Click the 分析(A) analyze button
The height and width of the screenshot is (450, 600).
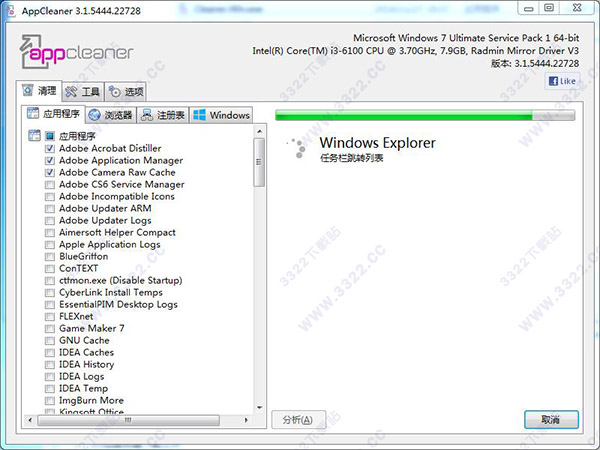298,420
